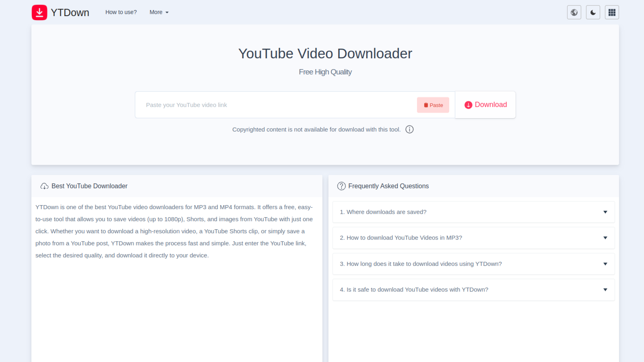
Task: Expand FAQ about YTDown download safety
Action: [473, 290]
